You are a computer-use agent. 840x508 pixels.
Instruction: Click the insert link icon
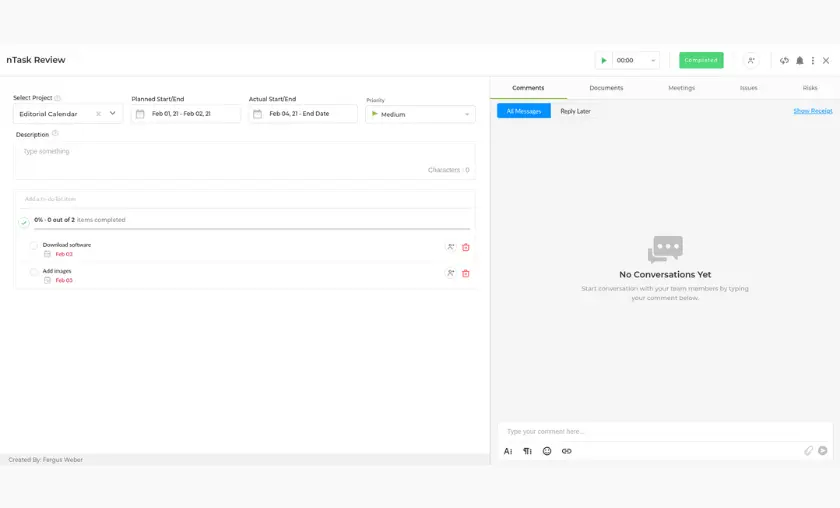tap(566, 451)
